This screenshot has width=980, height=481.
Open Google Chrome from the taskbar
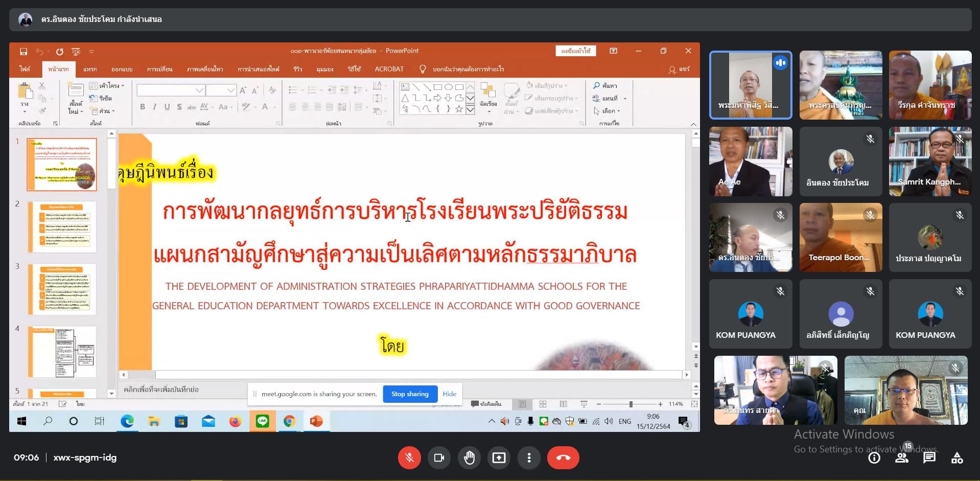(289, 421)
